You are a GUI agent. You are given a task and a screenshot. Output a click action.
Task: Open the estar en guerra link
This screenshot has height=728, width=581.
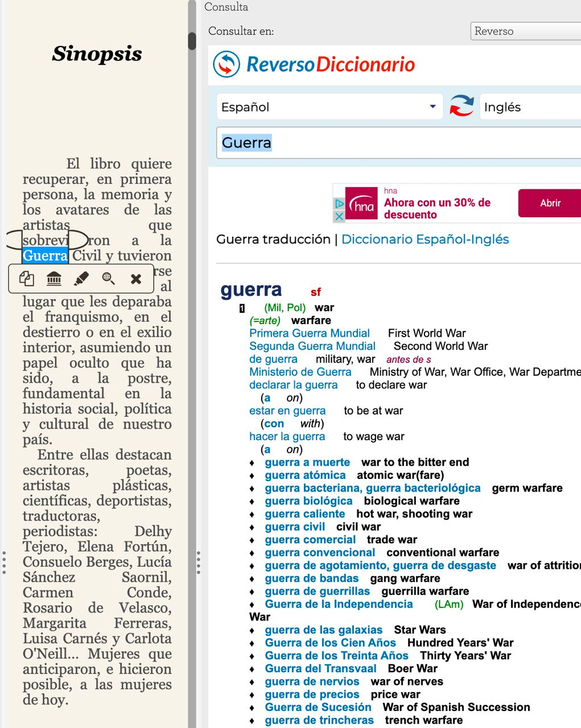(287, 411)
